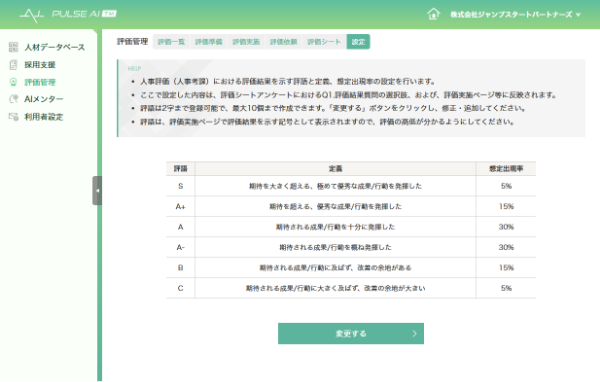
Task: Click the A grade cell
Action: [x=181, y=227]
